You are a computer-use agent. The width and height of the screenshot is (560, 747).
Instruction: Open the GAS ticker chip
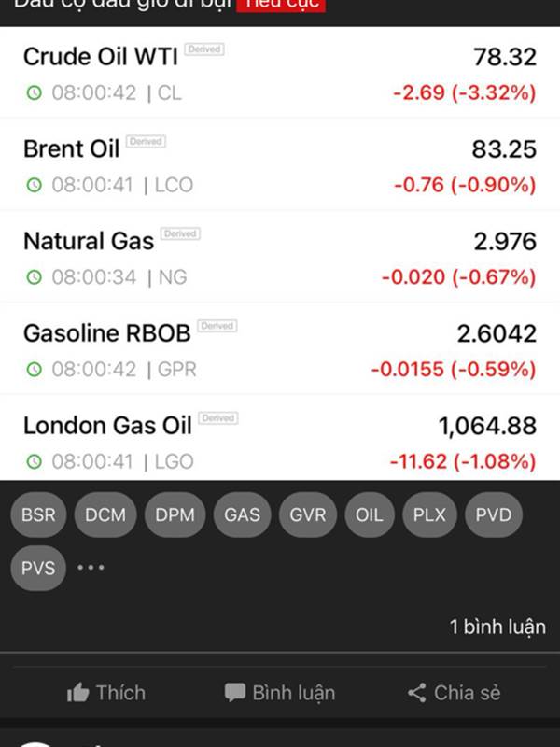pyautogui.click(x=242, y=514)
